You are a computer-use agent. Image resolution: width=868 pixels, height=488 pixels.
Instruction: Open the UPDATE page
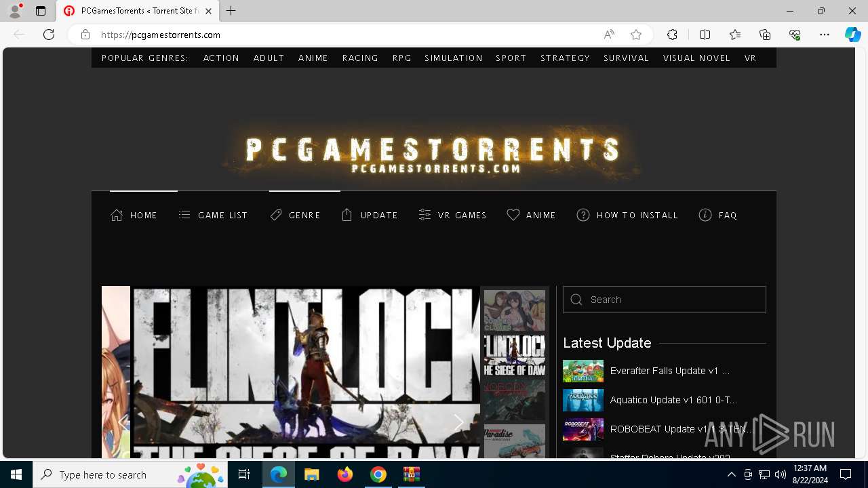[370, 215]
